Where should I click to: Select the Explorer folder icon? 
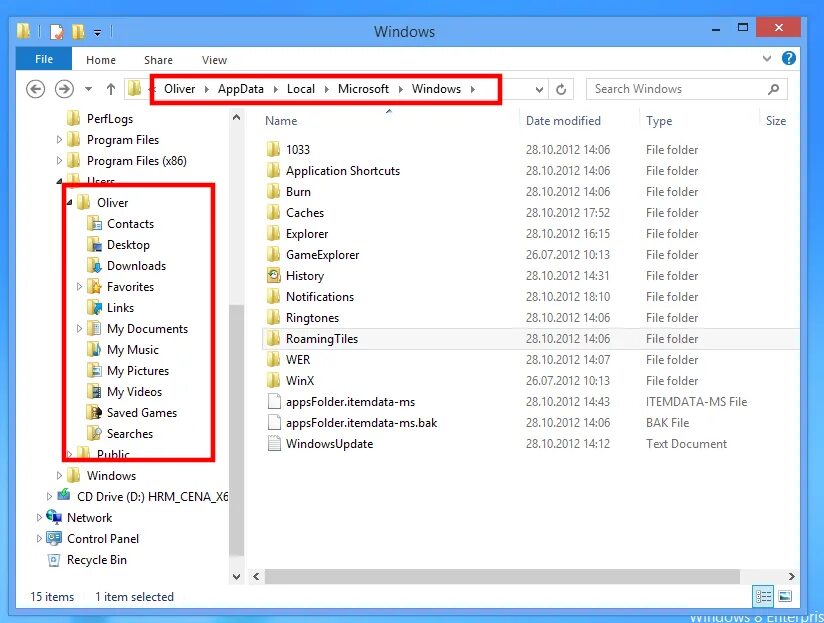273,233
